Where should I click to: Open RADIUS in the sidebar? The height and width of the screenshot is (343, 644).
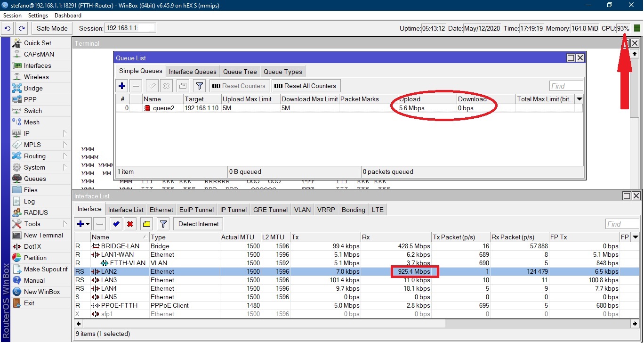(36, 212)
